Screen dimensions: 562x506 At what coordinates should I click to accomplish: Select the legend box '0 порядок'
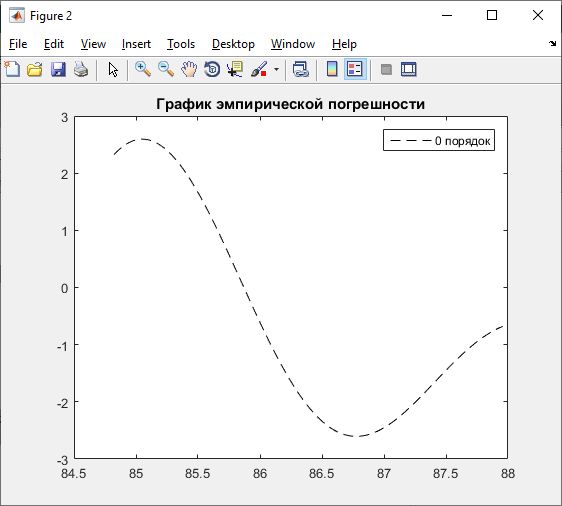coord(439,140)
